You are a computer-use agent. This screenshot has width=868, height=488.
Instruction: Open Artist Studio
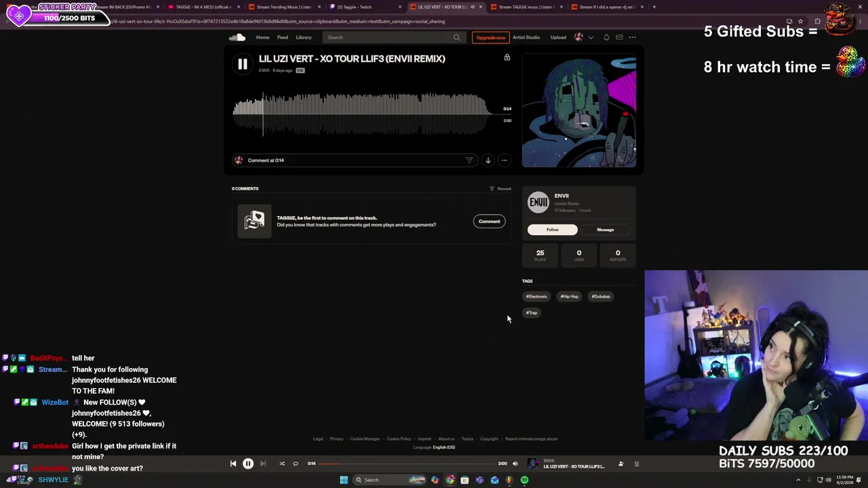pyautogui.click(x=526, y=37)
